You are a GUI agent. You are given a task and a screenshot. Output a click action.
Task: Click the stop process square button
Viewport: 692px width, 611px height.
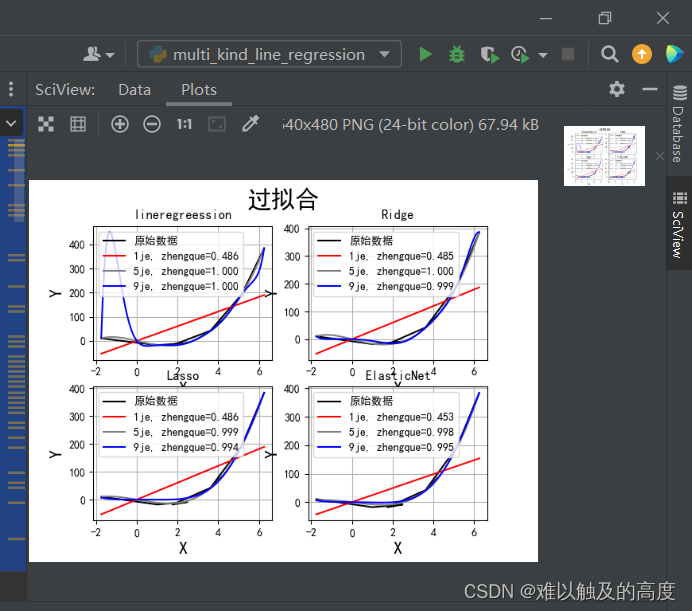coord(568,54)
